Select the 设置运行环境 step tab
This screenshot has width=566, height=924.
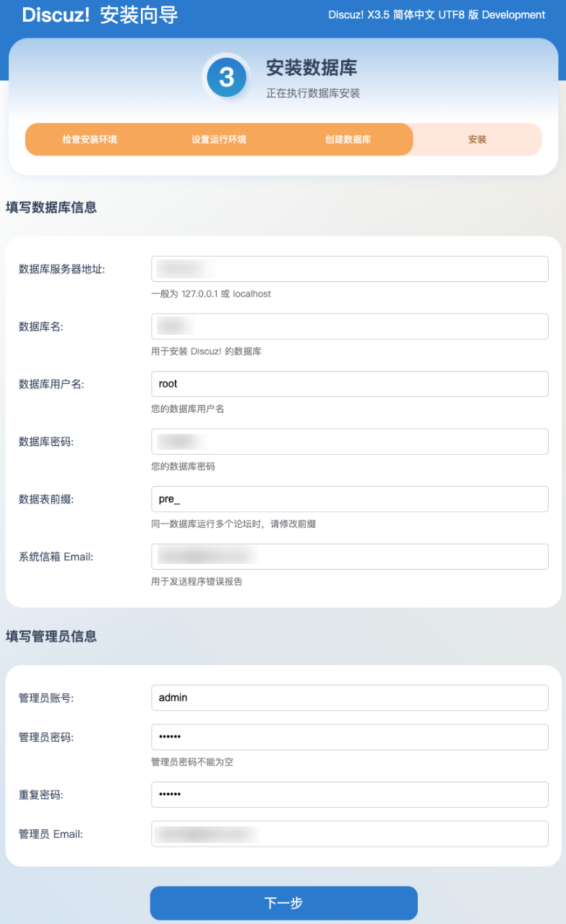click(x=219, y=140)
